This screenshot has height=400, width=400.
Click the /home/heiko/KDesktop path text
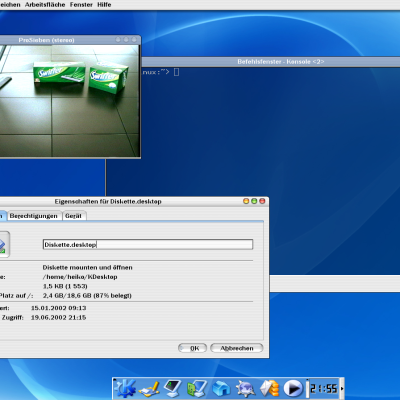click(x=80, y=277)
